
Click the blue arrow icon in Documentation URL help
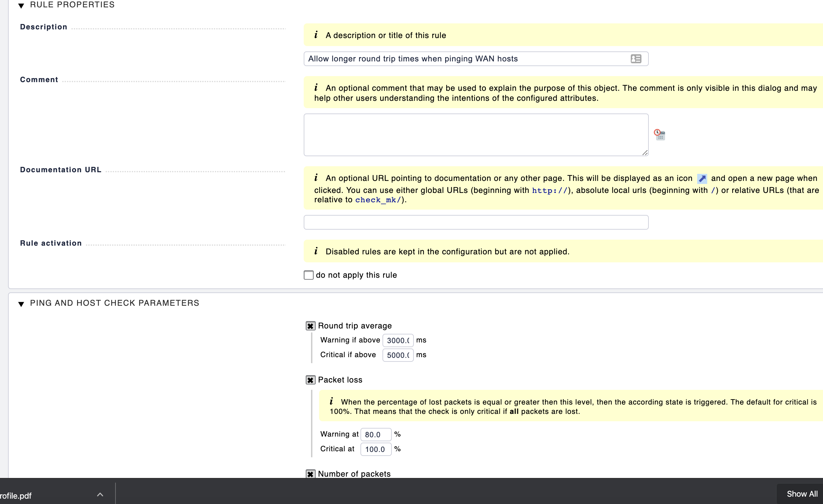(702, 179)
